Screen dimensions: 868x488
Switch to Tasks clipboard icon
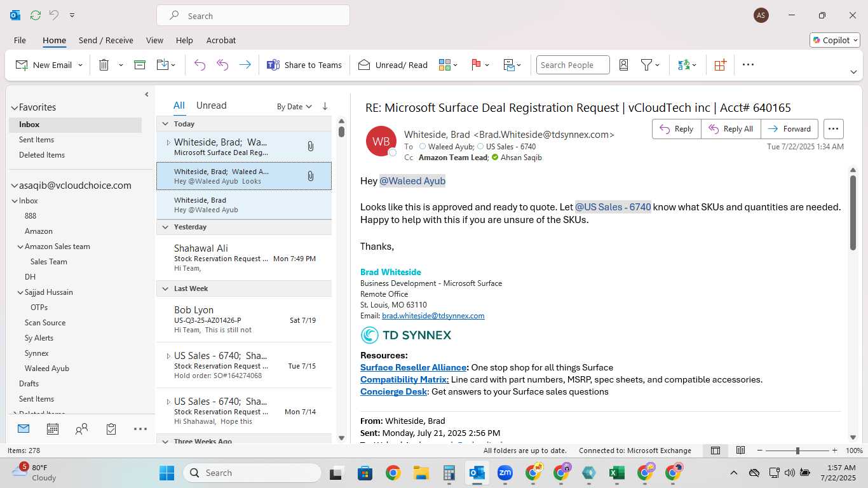tap(111, 430)
